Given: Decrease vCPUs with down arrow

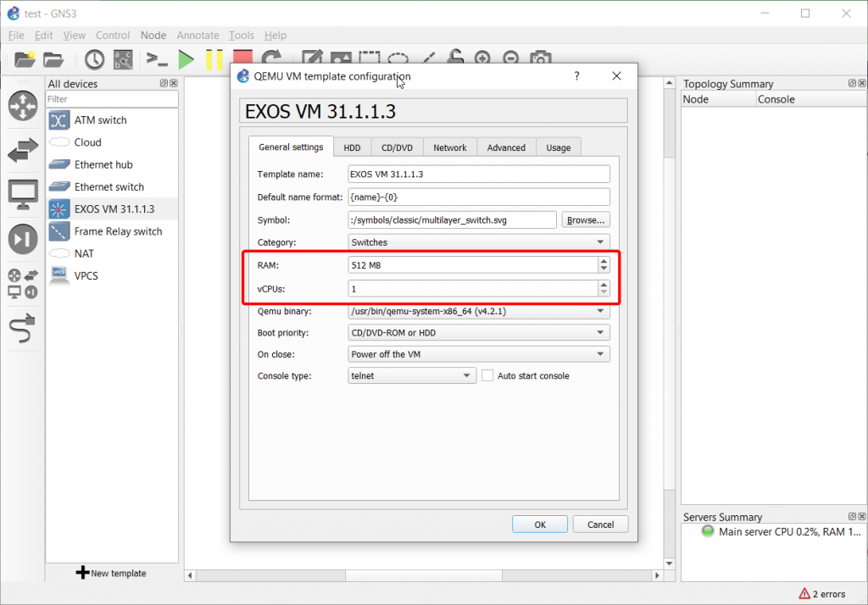Looking at the screenshot, I should 604,293.
